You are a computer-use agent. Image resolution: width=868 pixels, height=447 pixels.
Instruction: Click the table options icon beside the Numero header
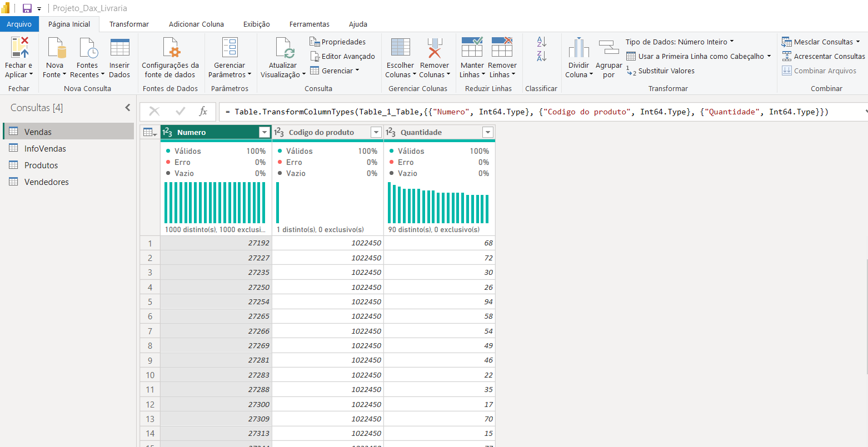coord(149,132)
